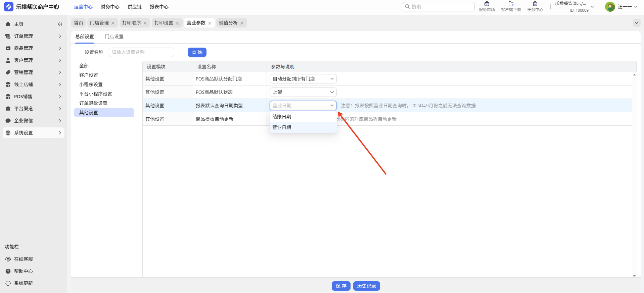This screenshot has width=644, height=293.
Task: Open the POS商品默认分配门店 dropdown
Action: 303,79
